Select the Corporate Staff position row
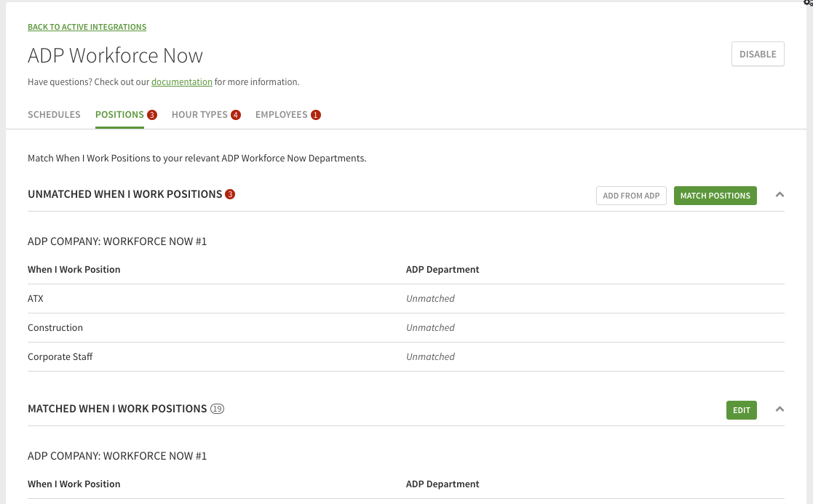813x504 pixels. (60, 356)
